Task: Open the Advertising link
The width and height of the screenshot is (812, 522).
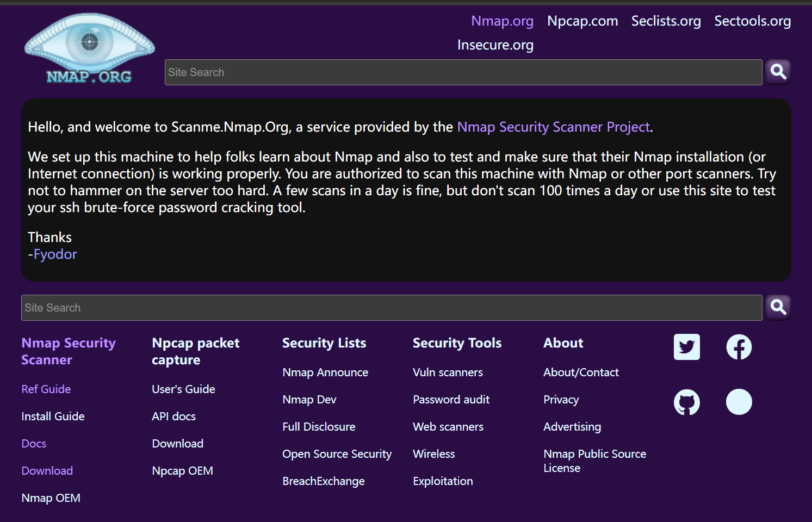Action: (x=572, y=427)
